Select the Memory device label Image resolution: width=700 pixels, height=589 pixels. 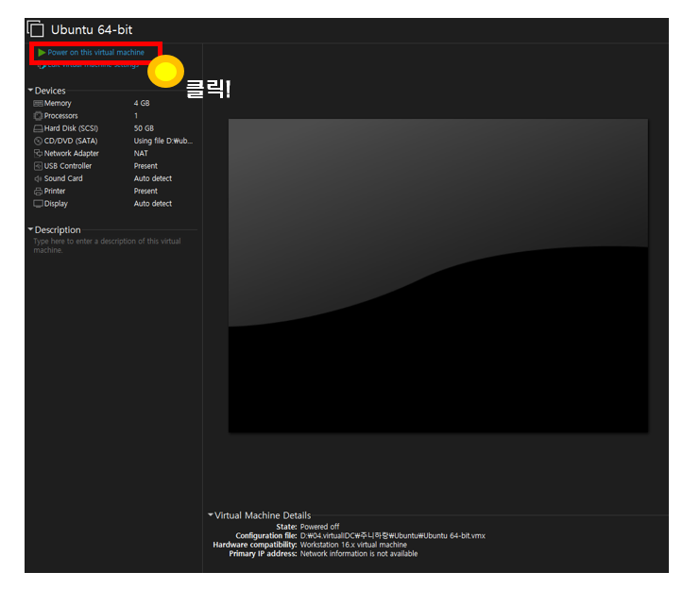58,103
